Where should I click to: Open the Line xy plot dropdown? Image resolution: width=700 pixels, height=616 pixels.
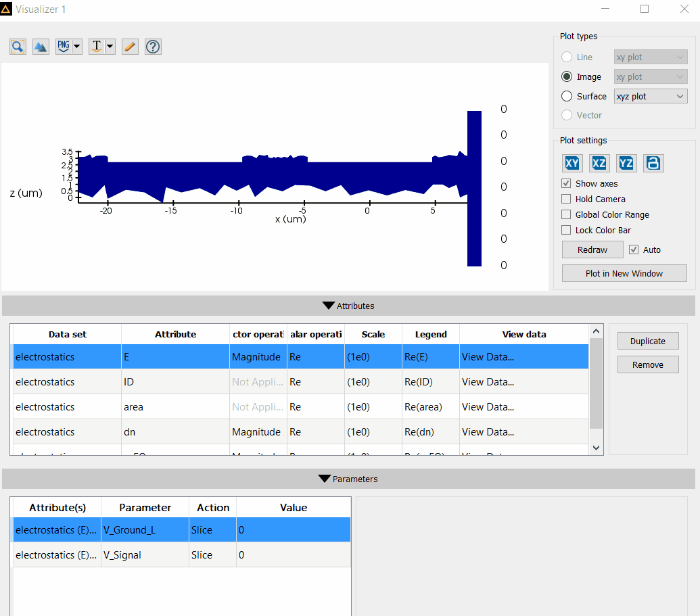click(651, 57)
